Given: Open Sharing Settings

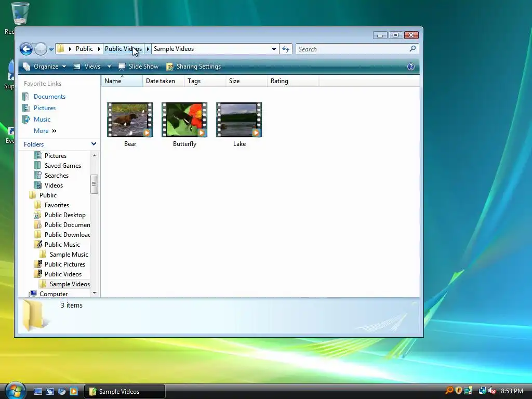Looking at the screenshot, I should click(x=193, y=66).
